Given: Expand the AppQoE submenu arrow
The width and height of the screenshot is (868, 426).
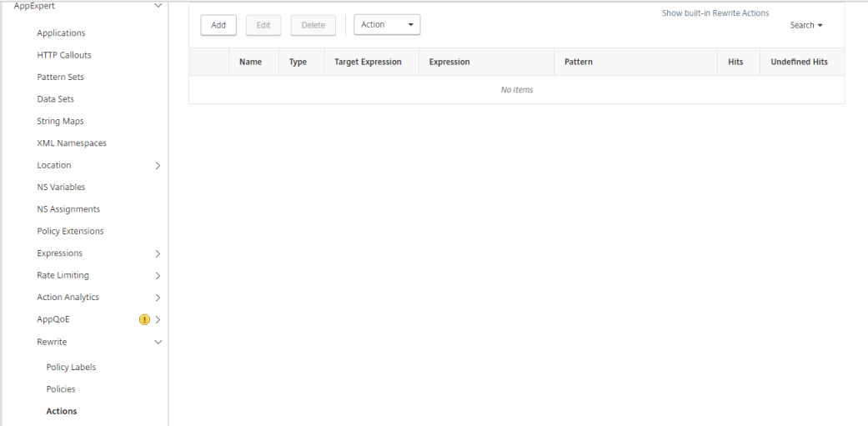Looking at the screenshot, I should [x=158, y=319].
